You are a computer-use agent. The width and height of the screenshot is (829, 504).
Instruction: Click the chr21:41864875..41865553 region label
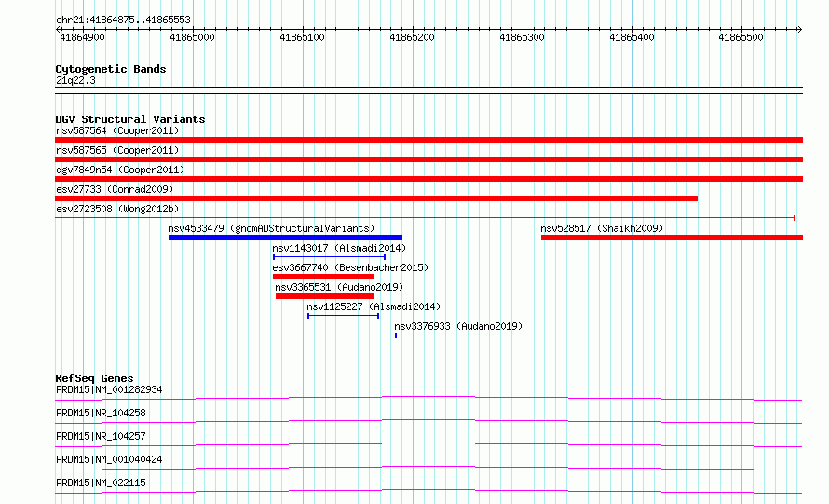pyautogui.click(x=123, y=20)
